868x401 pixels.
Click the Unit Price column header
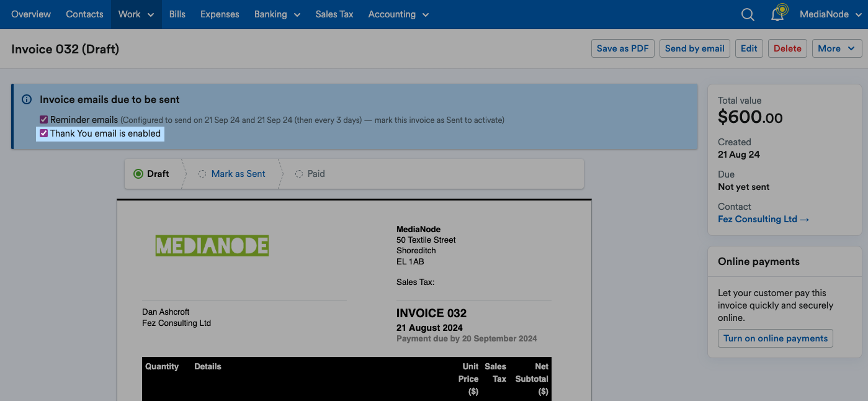(468, 379)
